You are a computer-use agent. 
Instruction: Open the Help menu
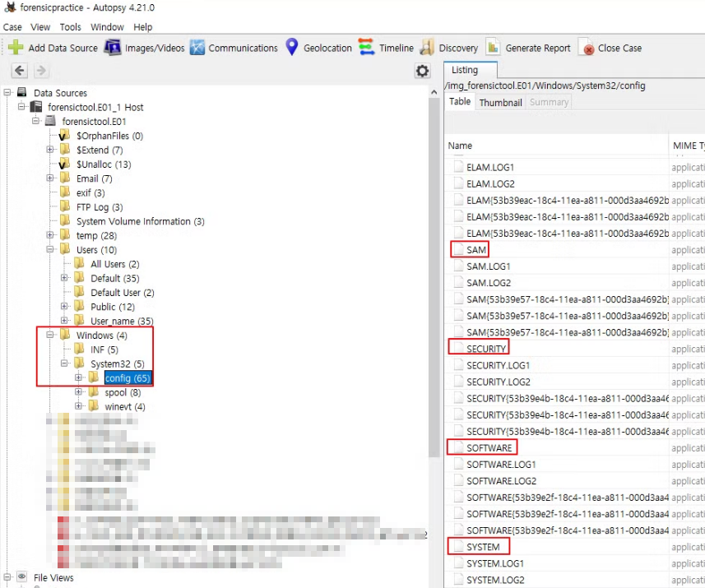click(142, 27)
